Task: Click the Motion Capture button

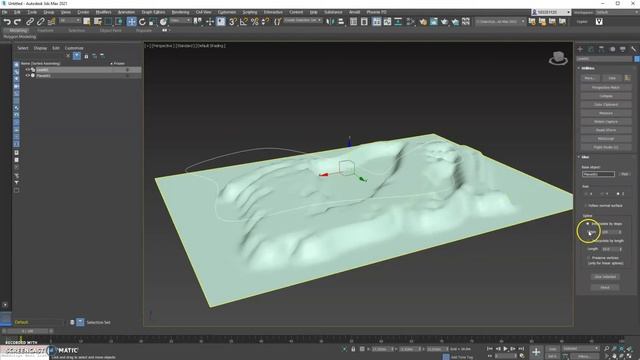Action: tap(606, 122)
